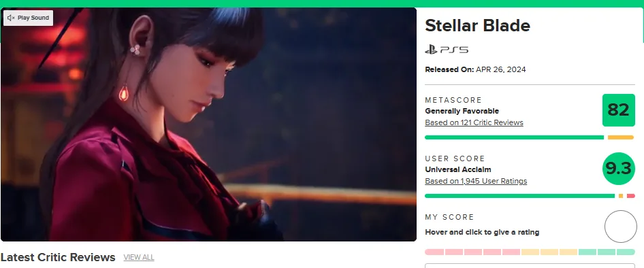644x268 pixels.
Task: Click the Metascore bar's yellow mixed portion
Action: [621, 137]
